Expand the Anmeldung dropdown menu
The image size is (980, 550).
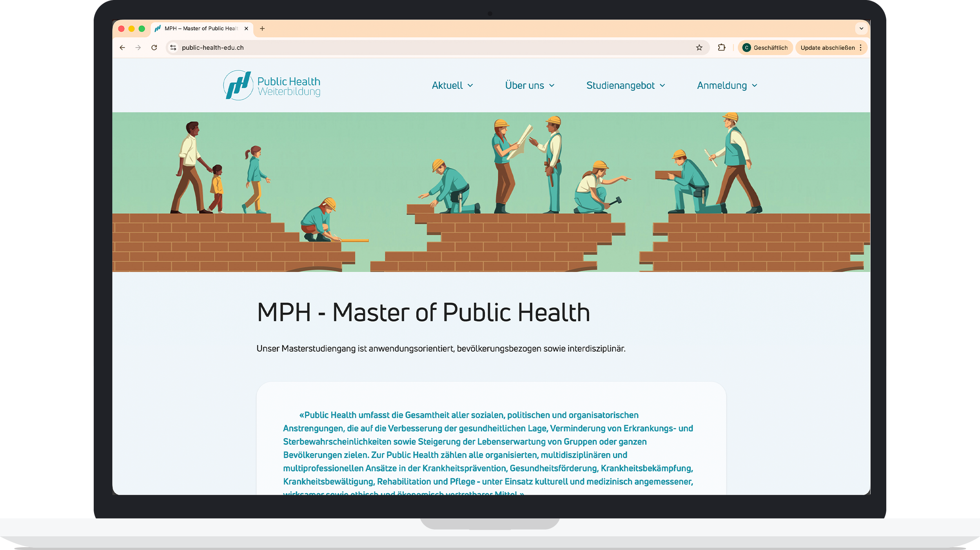point(727,85)
